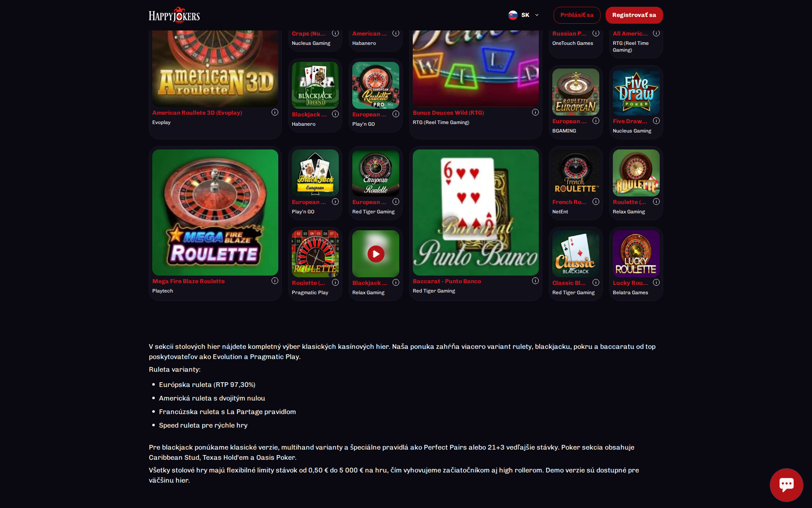This screenshot has height=508, width=812.
Task: Expand the SK language dropdown chevron
Action: (537, 15)
